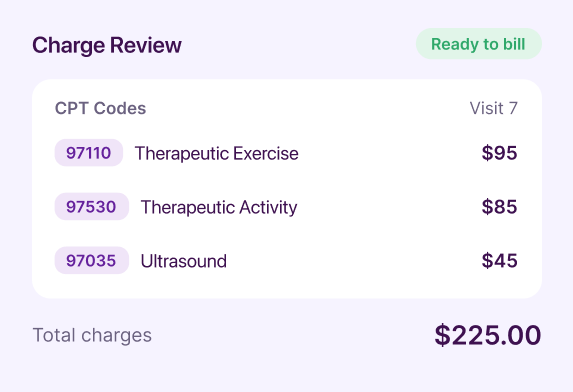
Task: Click the $45 charge amount
Action: coord(499,260)
